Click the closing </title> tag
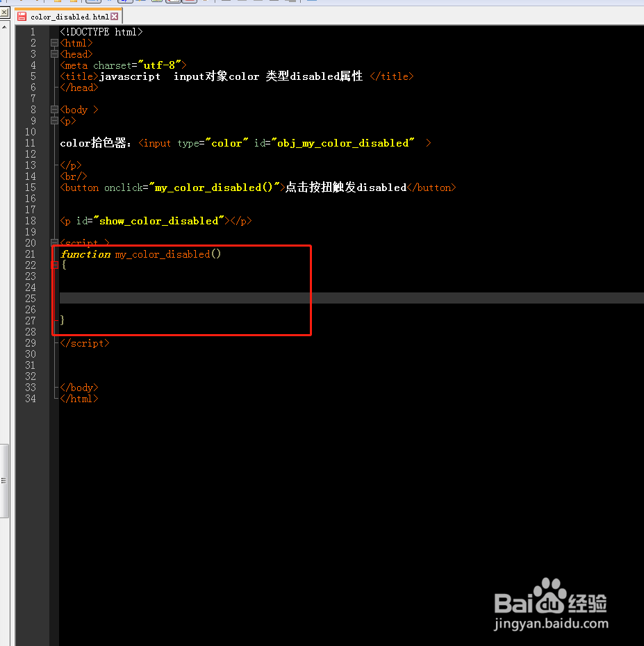The width and height of the screenshot is (644, 646). click(x=392, y=76)
